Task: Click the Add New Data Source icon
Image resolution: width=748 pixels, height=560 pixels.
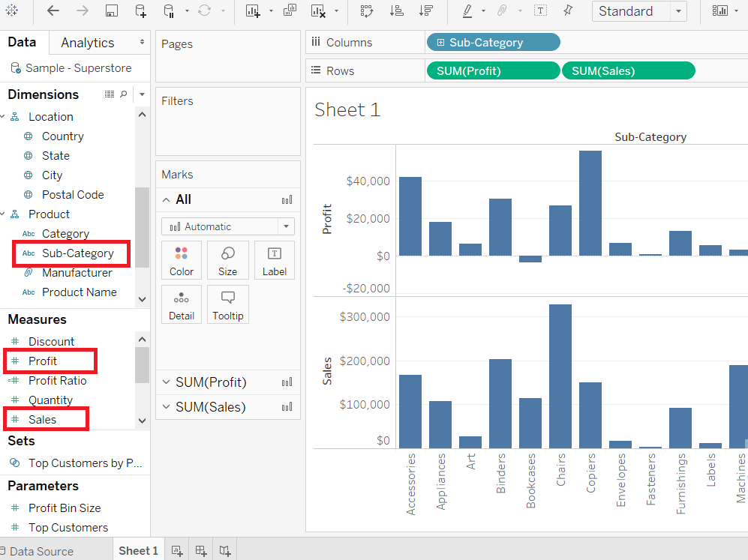Action: [x=141, y=11]
